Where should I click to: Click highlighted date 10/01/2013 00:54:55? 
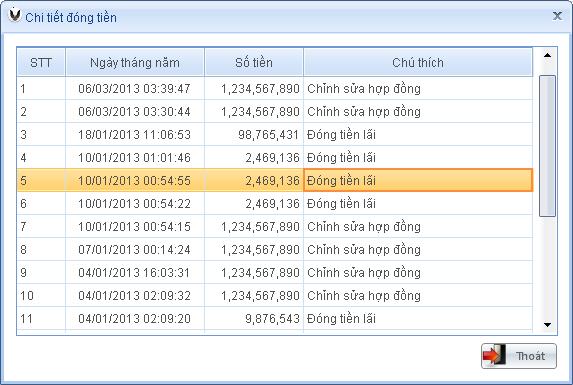[134, 180]
